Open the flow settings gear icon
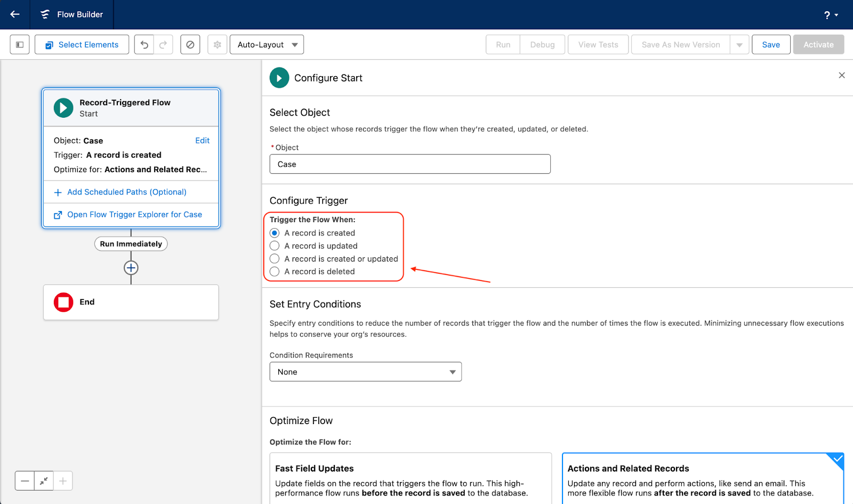853x504 pixels. point(218,45)
